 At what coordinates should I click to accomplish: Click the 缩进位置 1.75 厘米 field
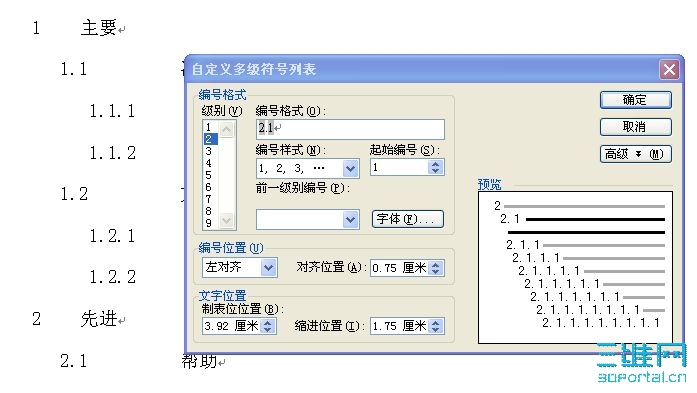[x=399, y=326]
